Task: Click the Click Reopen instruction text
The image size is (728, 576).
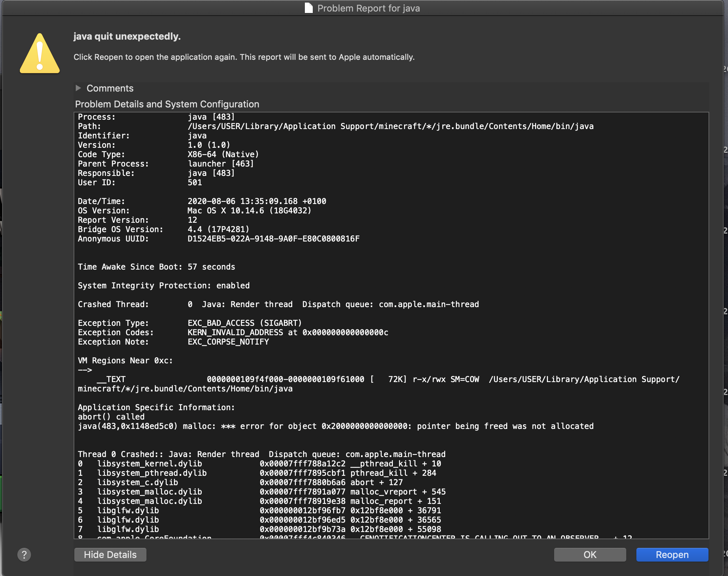Action: coord(244,57)
